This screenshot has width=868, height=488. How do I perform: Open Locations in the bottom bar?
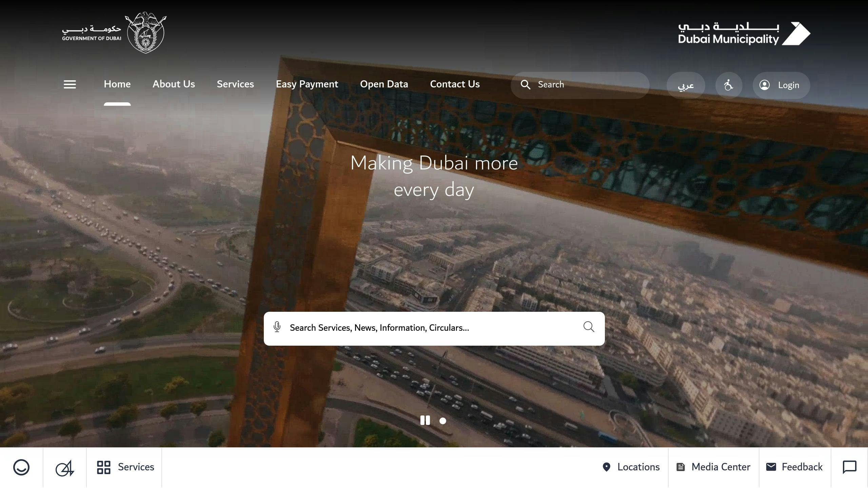click(631, 467)
